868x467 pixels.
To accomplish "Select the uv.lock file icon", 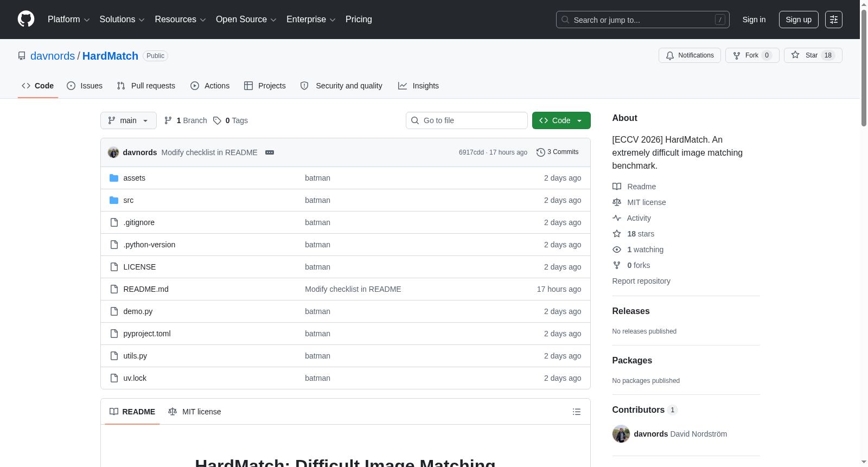I will tap(114, 378).
